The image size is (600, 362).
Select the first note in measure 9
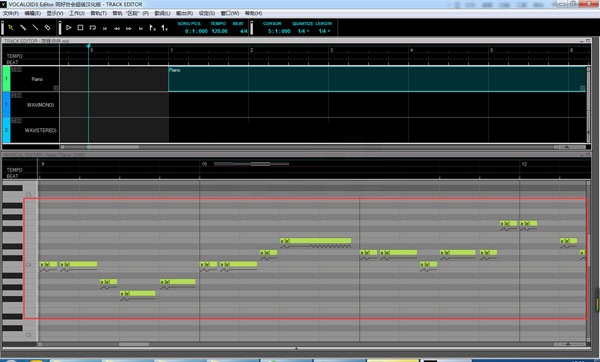click(49, 264)
